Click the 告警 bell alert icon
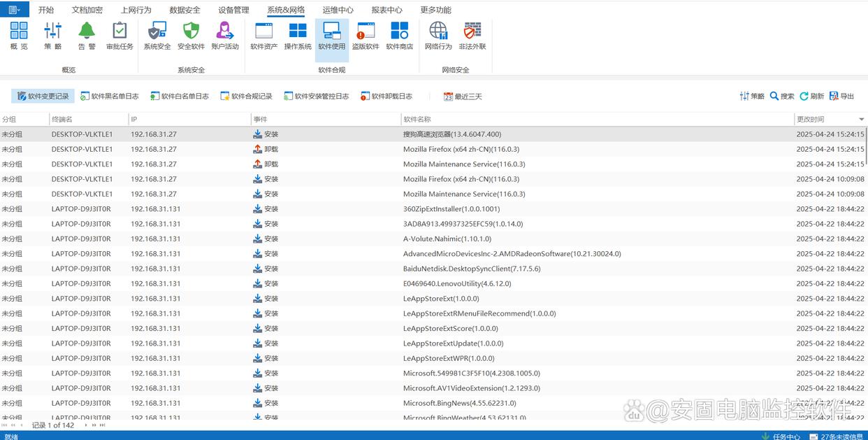This screenshot has width=868, height=440. click(87, 36)
